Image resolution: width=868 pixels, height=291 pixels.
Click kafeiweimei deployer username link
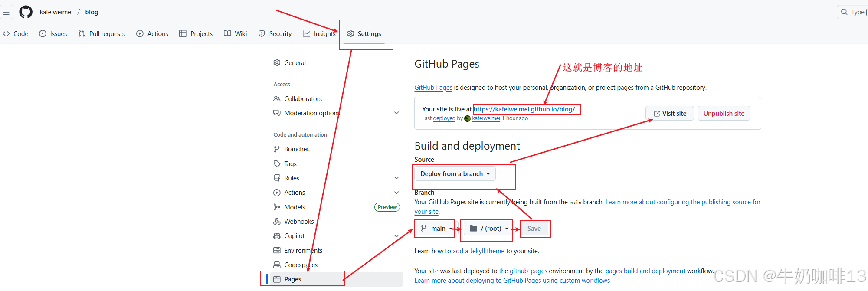(486, 118)
